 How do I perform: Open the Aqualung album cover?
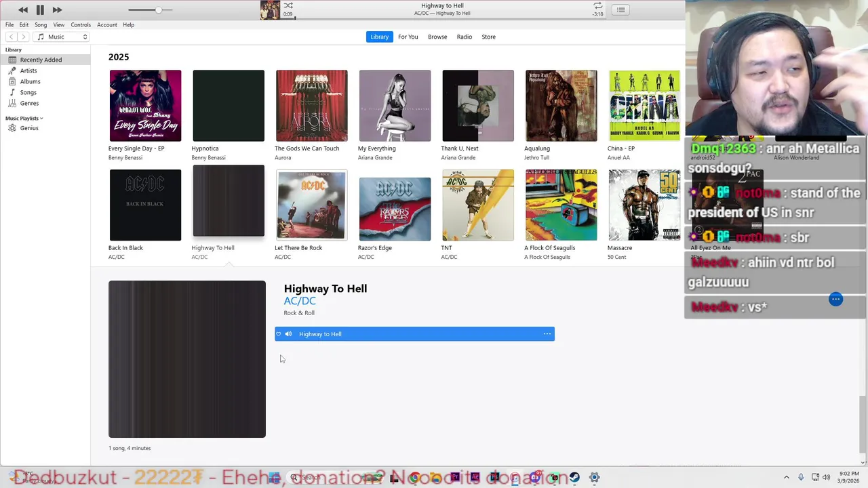pos(561,106)
